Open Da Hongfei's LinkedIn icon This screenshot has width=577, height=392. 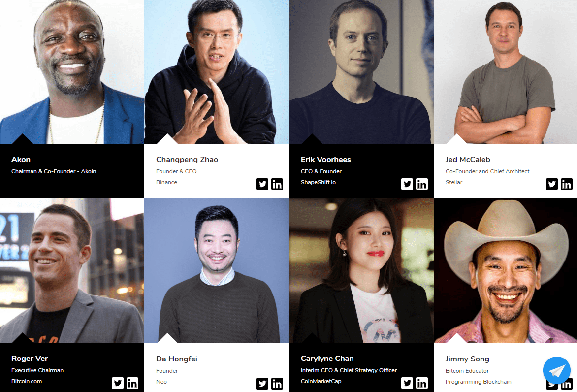pyautogui.click(x=277, y=384)
